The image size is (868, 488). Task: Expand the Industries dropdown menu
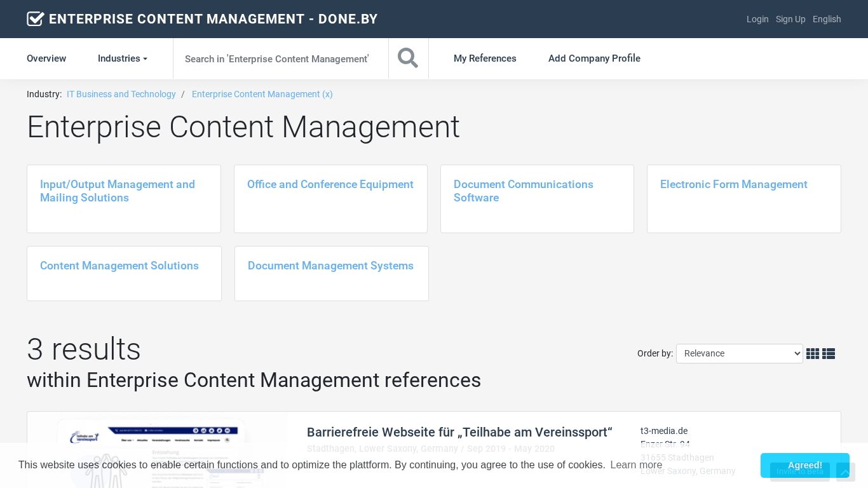[x=123, y=58]
